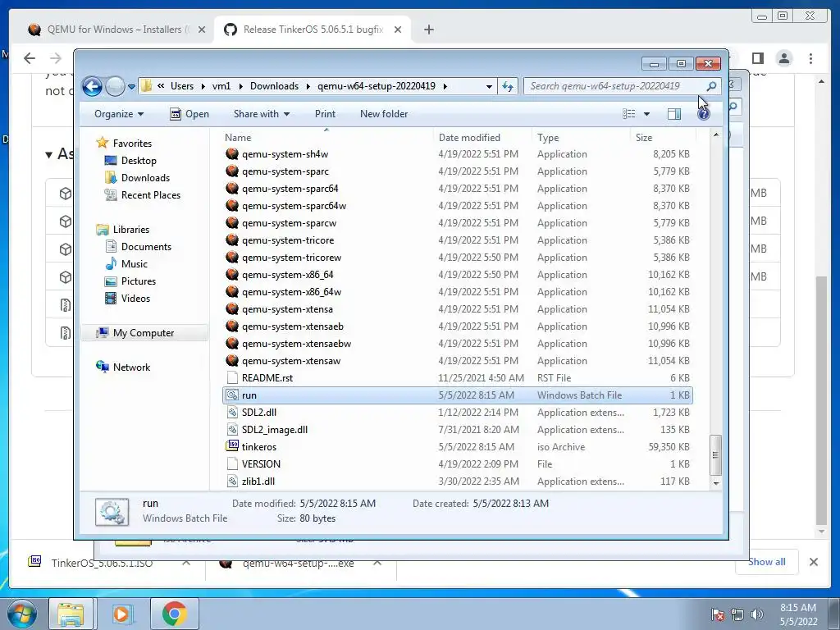Select SDL2.dll file icon
The height and width of the screenshot is (630, 840).
coord(232,412)
